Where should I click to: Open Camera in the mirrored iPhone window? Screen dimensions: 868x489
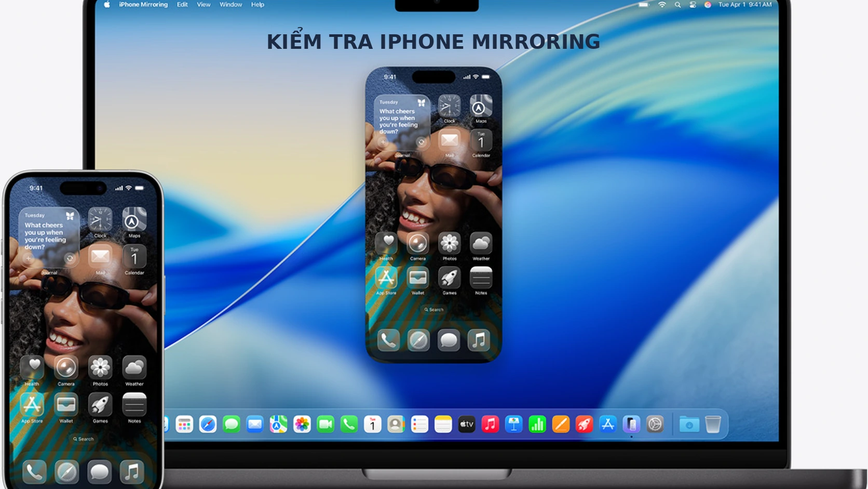click(x=417, y=243)
